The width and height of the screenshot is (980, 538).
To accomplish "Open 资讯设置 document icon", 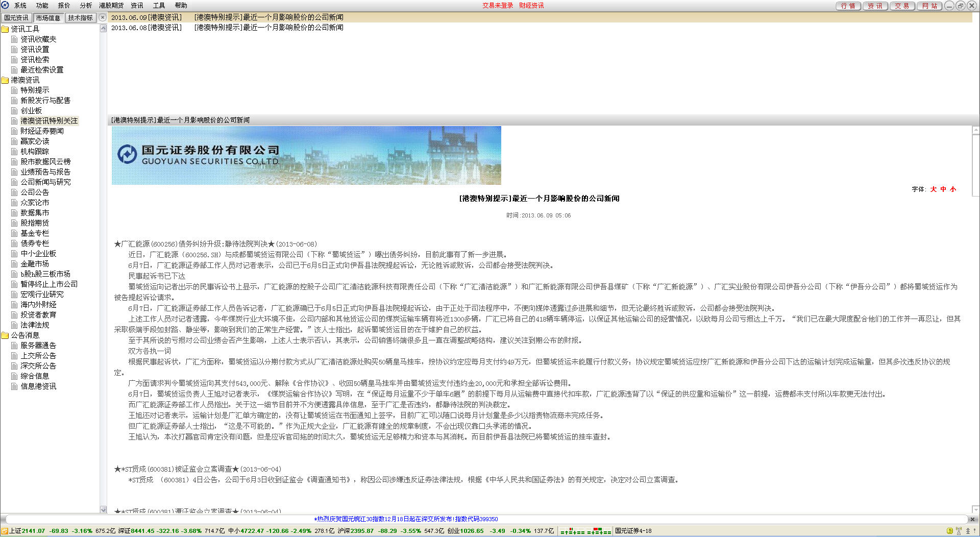I will (14, 50).
